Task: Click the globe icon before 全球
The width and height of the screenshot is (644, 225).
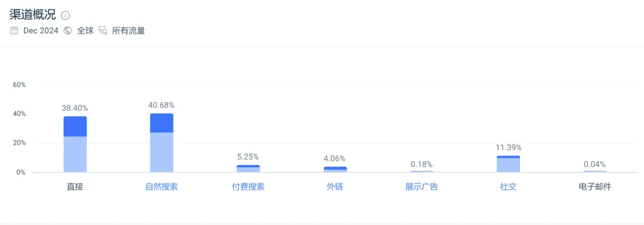Action: [x=68, y=31]
